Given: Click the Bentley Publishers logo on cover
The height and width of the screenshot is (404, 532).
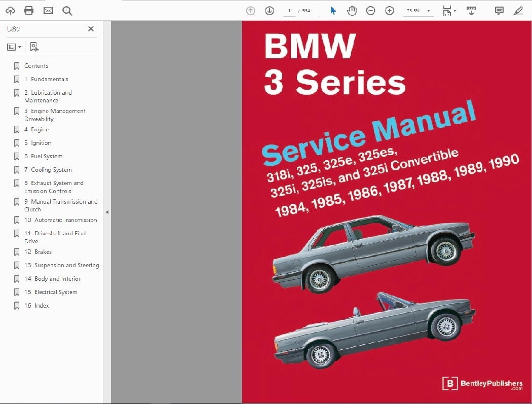Looking at the screenshot, I should point(482,384).
